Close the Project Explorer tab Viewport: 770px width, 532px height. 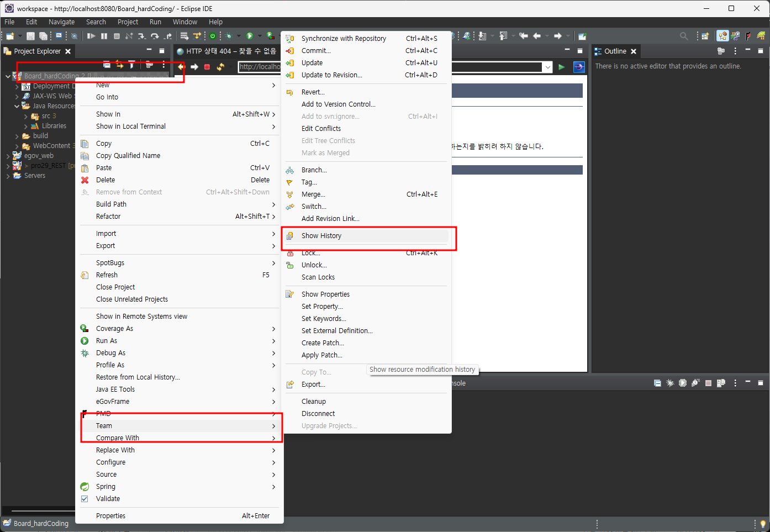tap(68, 51)
